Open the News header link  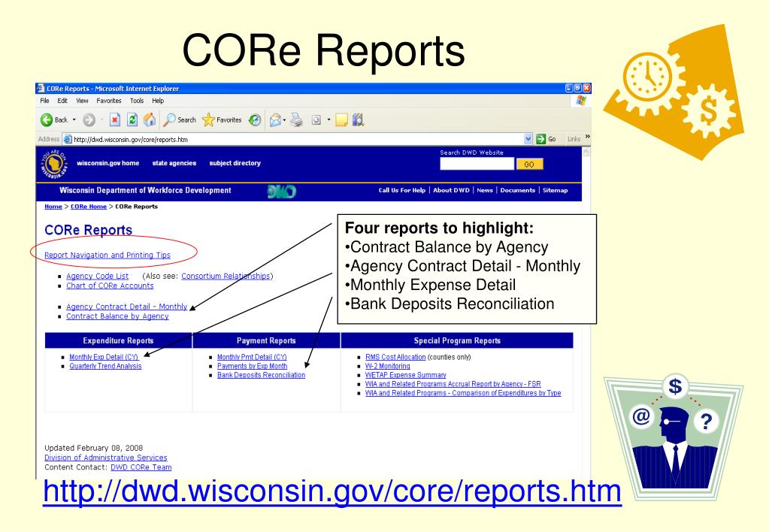click(x=485, y=190)
